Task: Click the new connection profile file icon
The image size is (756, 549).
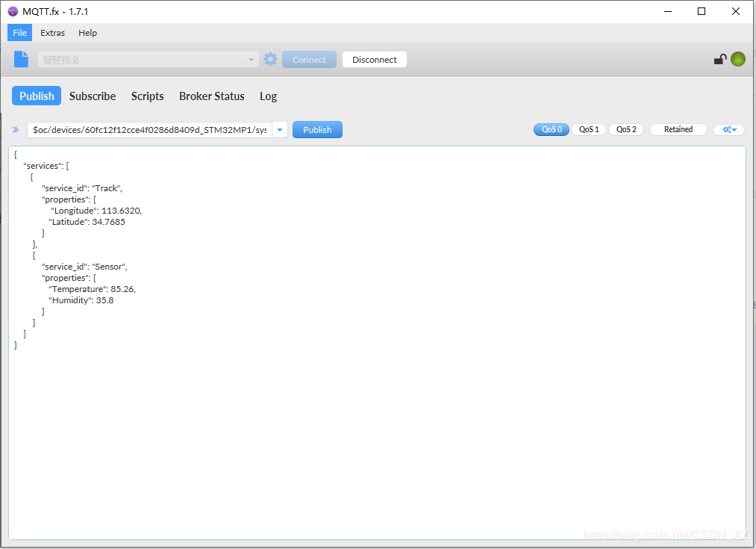Action: pos(21,59)
